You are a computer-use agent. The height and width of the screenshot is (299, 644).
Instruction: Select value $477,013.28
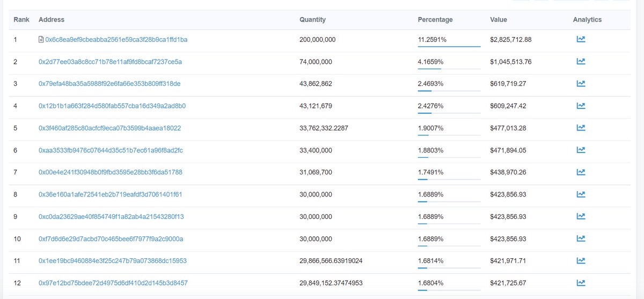508,128
